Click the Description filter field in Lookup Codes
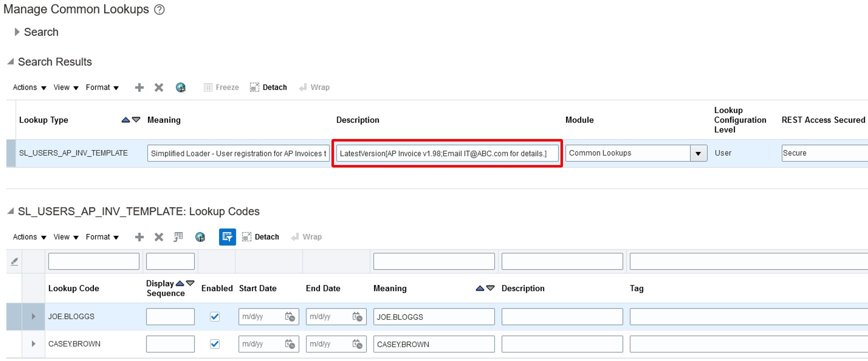 pyautogui.click(x=562, y=261)
